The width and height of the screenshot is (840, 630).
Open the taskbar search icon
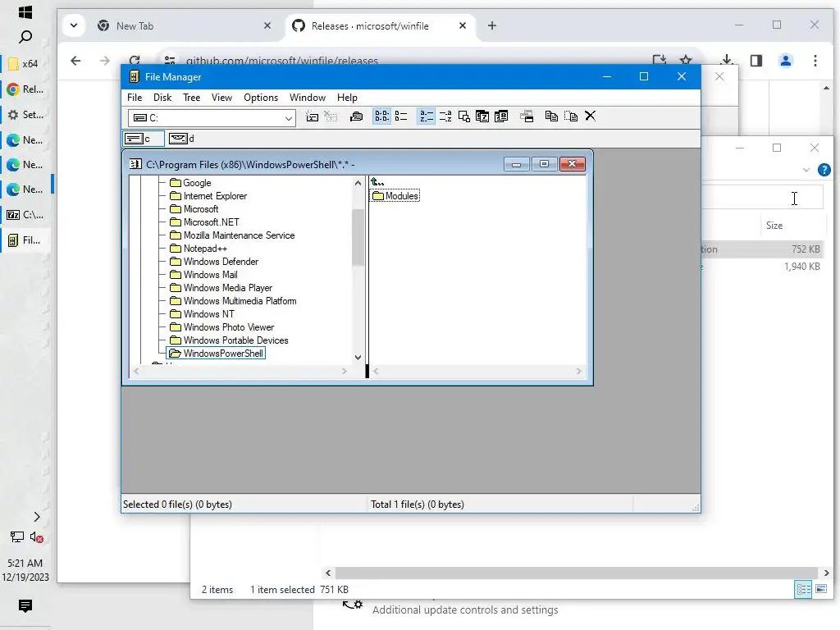[25, 37]
